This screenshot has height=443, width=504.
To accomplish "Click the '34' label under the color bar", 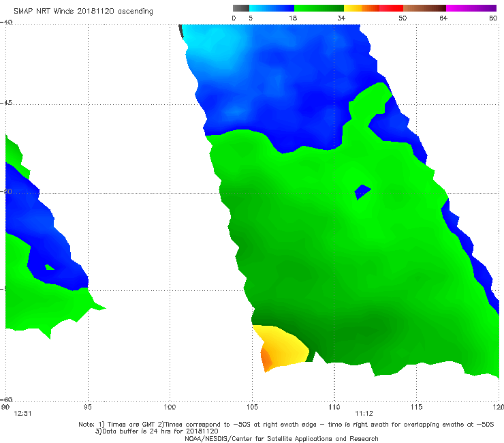I will tap(341, 18).
